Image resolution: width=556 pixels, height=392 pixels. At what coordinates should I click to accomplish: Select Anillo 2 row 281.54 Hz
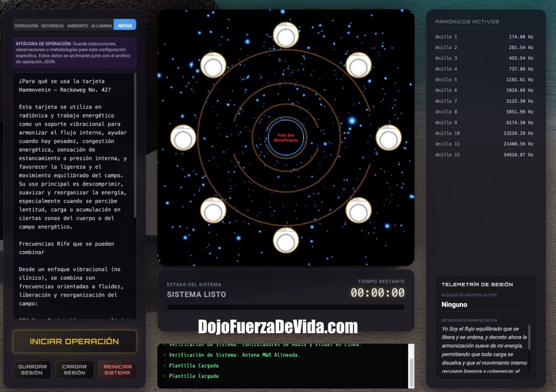tap(484, 47)
